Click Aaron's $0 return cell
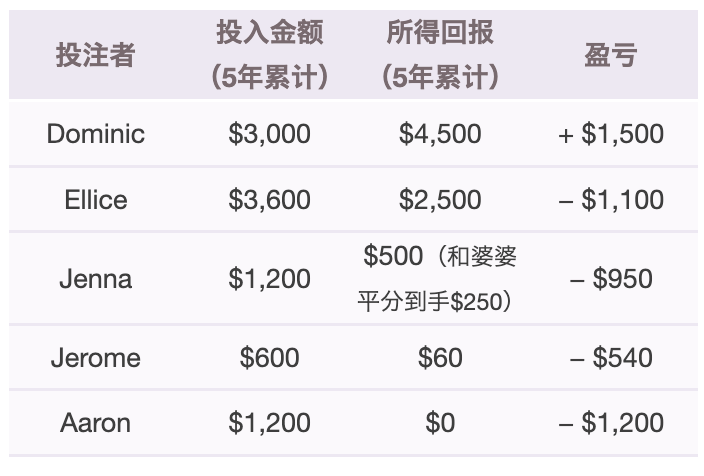 [x=440, y=423]
